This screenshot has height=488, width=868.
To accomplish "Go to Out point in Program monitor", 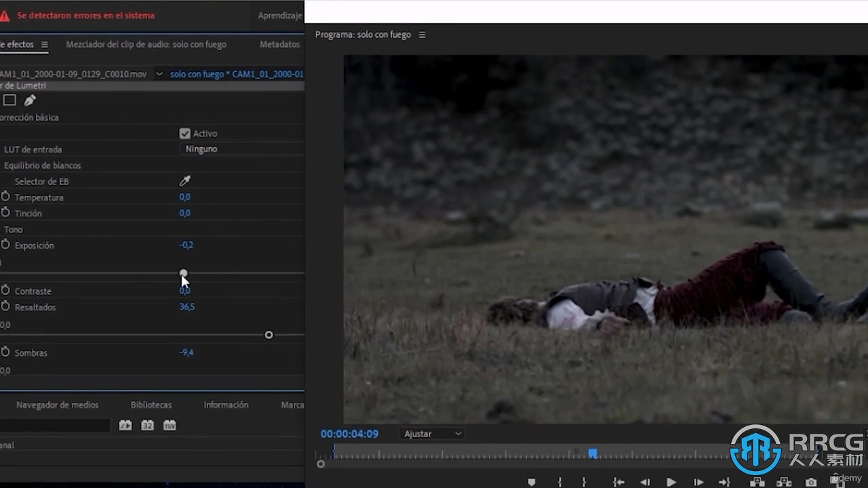I will [x=724, y=482].
